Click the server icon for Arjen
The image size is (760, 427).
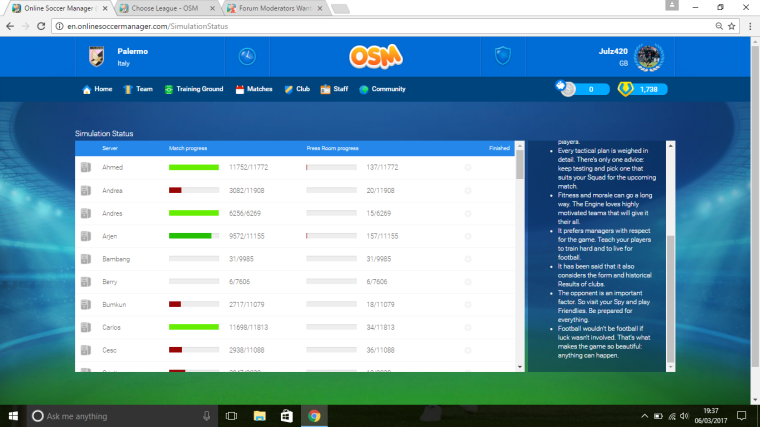click(86, 236)
